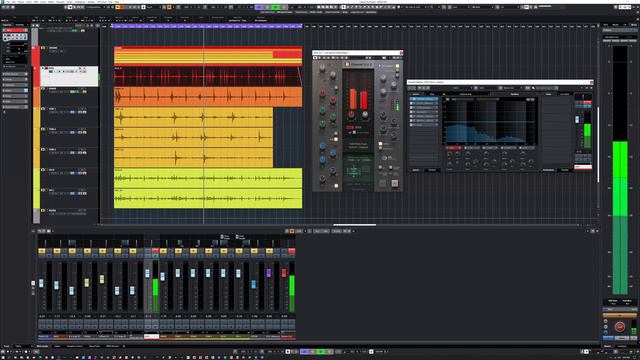Screen dimensions: 640x360
Task: Click the selected mixer channel's fader
Action: point(147,274)
